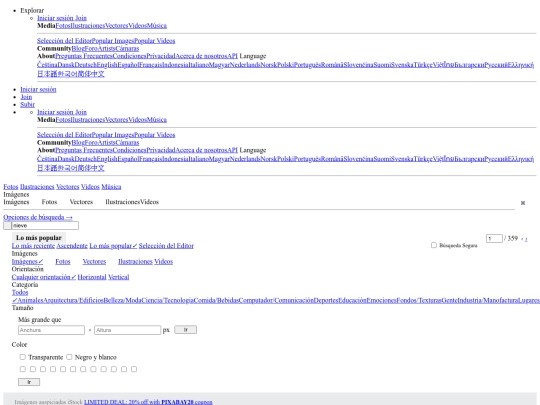
Task: Click the Altura height input
Action: tap(127, 330)
